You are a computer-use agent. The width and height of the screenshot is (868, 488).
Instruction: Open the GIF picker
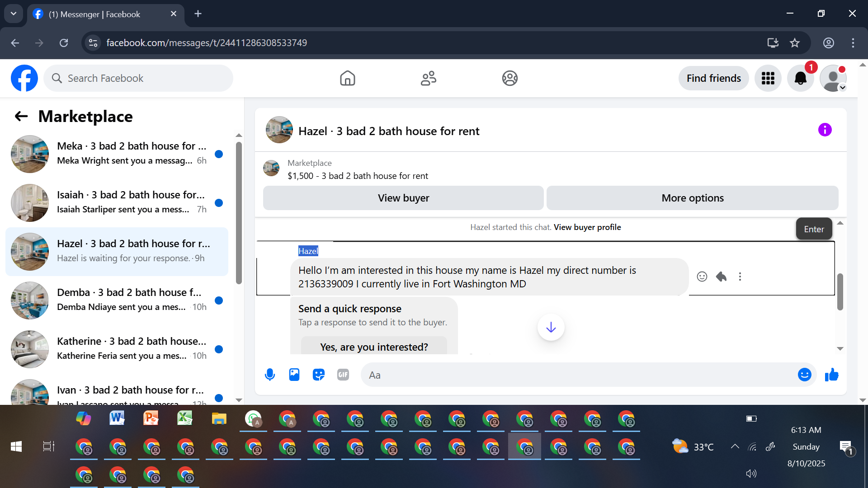point(343,375)
